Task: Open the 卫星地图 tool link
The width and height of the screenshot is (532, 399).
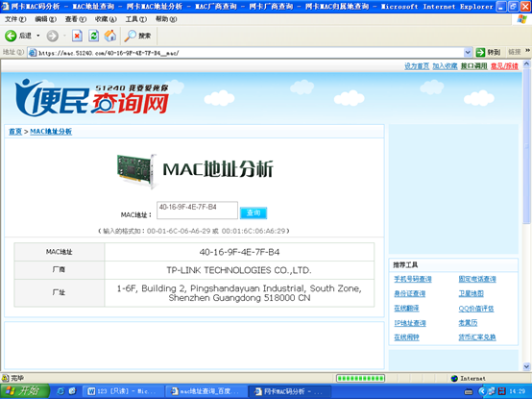Action: (x=471, y=294)
